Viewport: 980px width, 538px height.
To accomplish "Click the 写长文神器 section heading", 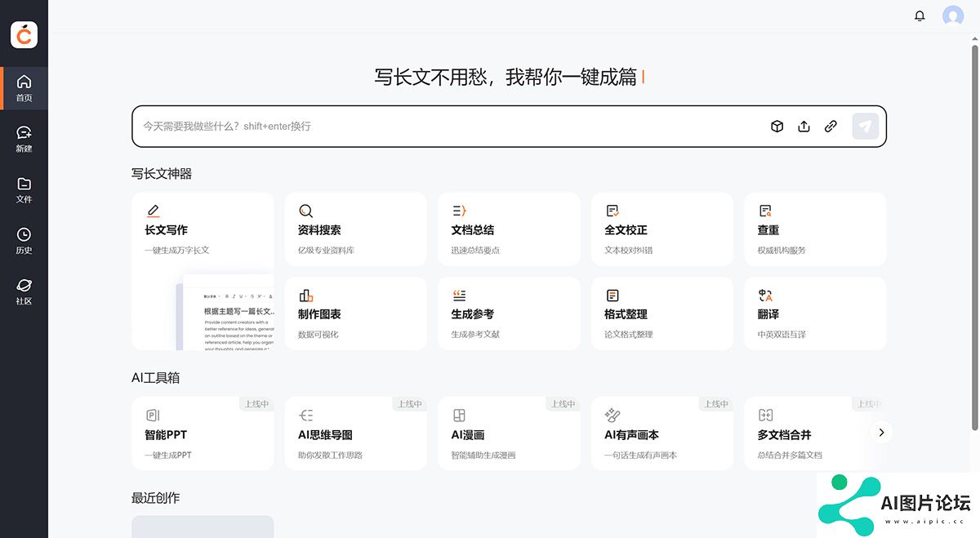I will (x=162, y=174).
